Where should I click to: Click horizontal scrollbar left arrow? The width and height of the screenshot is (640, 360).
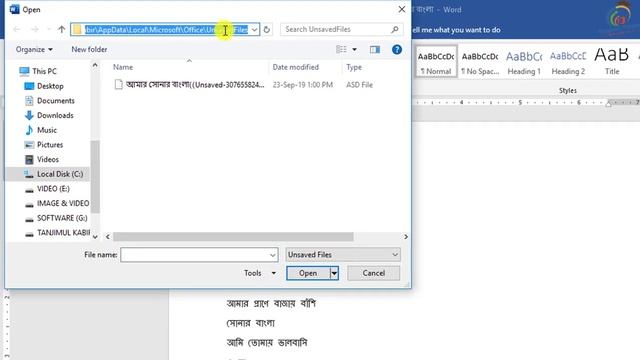pyautogui.click(x=108, y=237)
